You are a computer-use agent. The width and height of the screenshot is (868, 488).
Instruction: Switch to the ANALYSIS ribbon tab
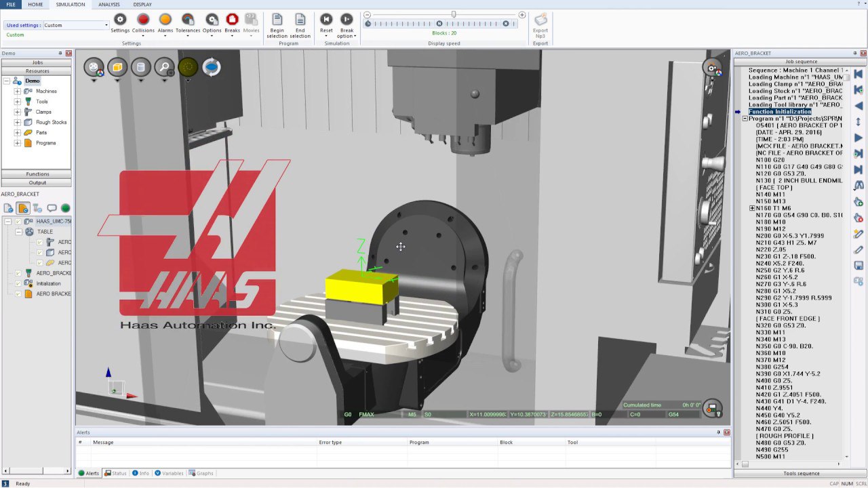click(108, 4)
